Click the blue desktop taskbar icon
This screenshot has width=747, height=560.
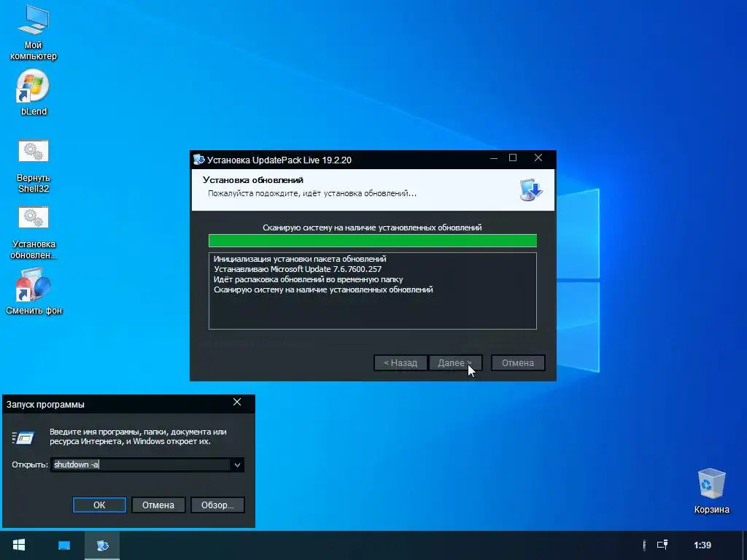64,545
